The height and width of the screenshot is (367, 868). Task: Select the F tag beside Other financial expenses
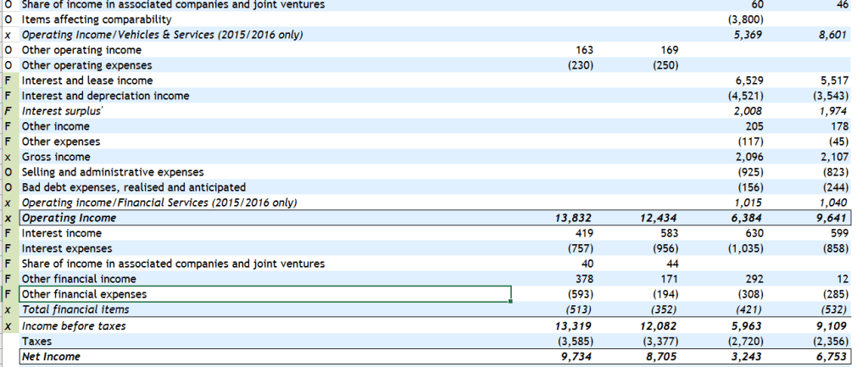coord(8,294)
